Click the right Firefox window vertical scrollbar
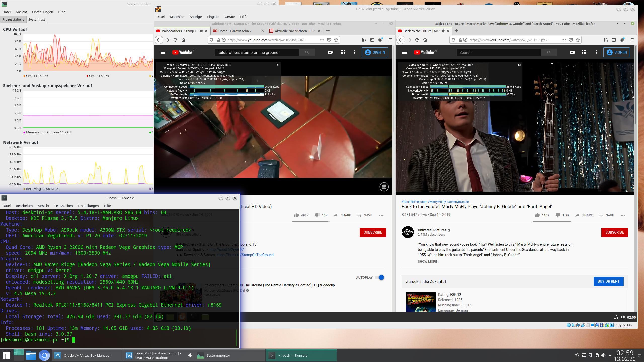 click(635, 85)
